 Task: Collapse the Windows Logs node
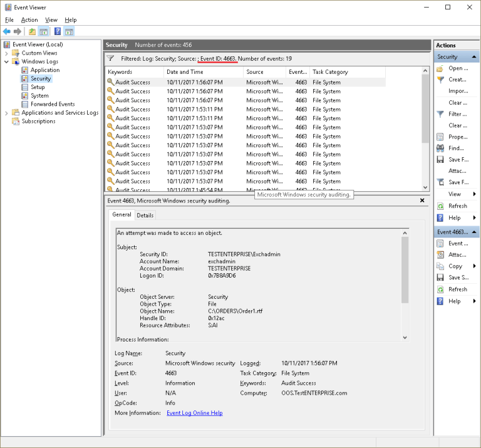click(x=6, y=61)
